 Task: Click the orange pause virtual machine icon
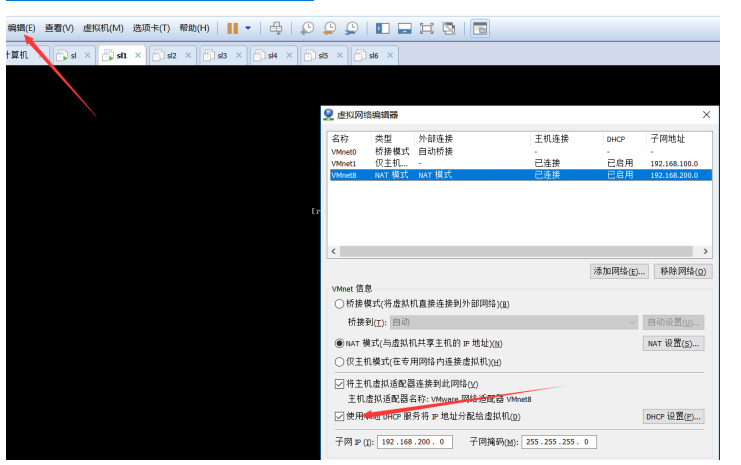[x=232, y=28]
